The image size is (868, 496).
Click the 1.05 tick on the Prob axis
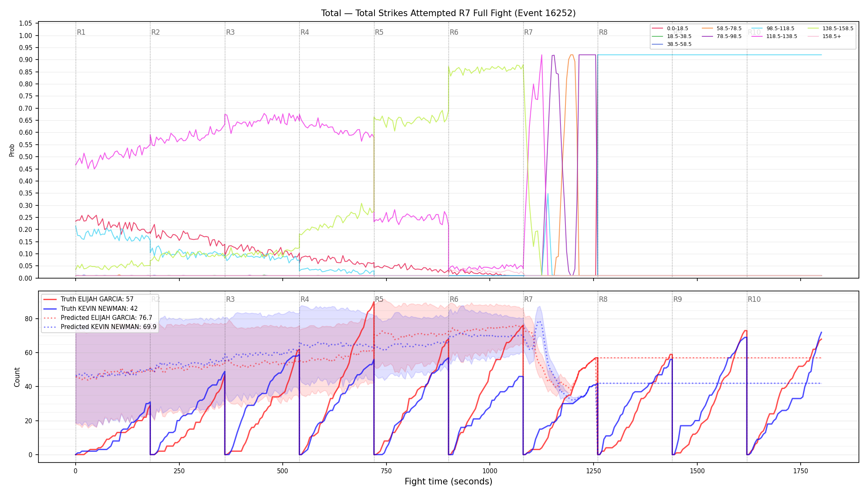(26, 23)
